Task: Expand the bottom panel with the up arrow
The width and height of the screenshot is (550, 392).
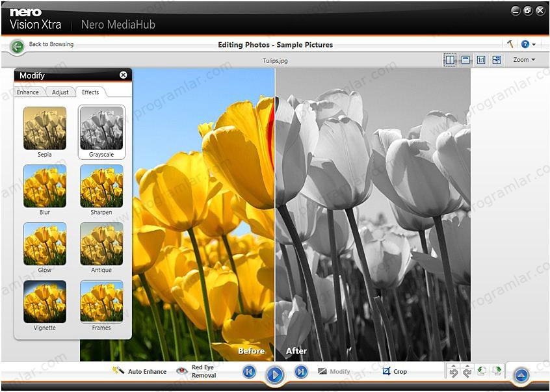Action: click(x=521, y=375)
